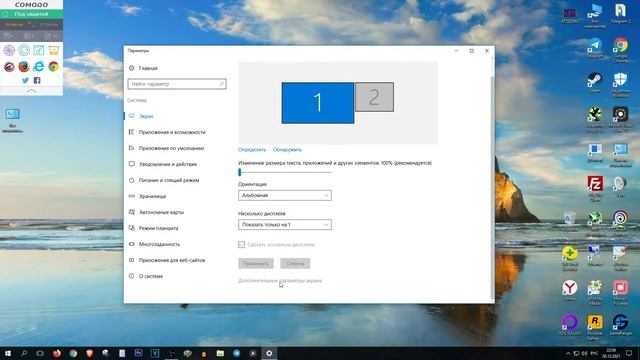Click the clock in the system tray

[x=611, y=353]
